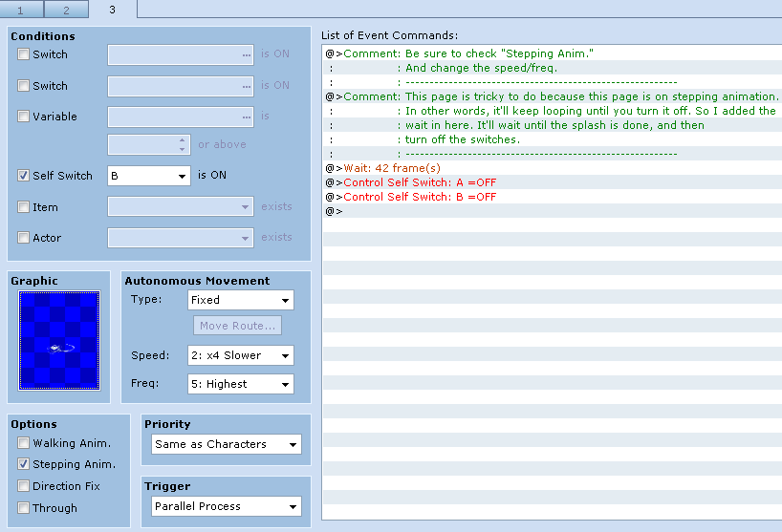Expand the movement Type dropdown
This screenshot has height=532, width=782.
pyautogui.click(x=240, y=300)
